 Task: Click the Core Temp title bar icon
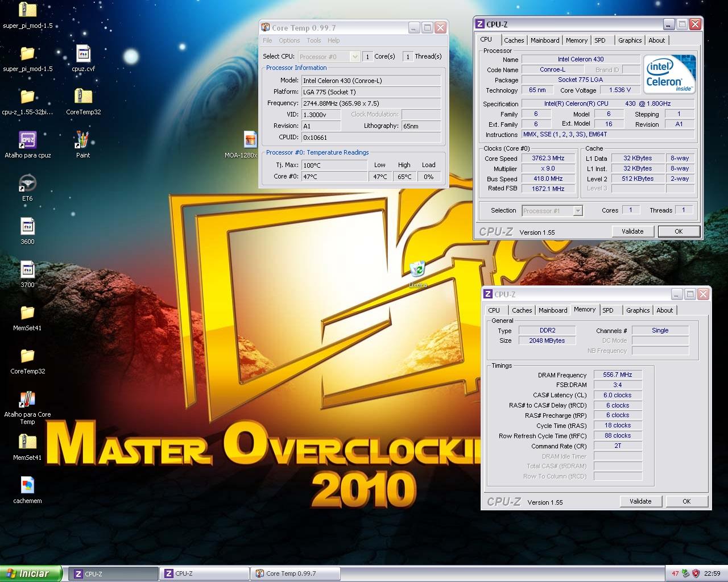point(266,27)
